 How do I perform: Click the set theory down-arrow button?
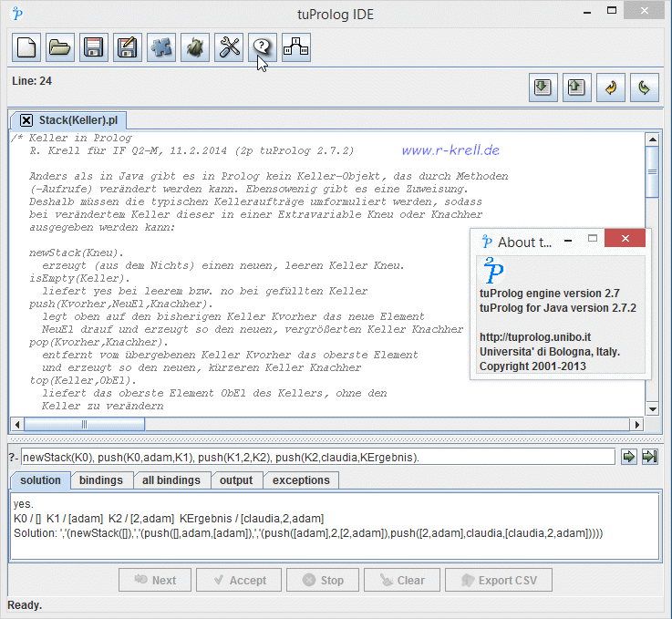click(x=543, y=88)
